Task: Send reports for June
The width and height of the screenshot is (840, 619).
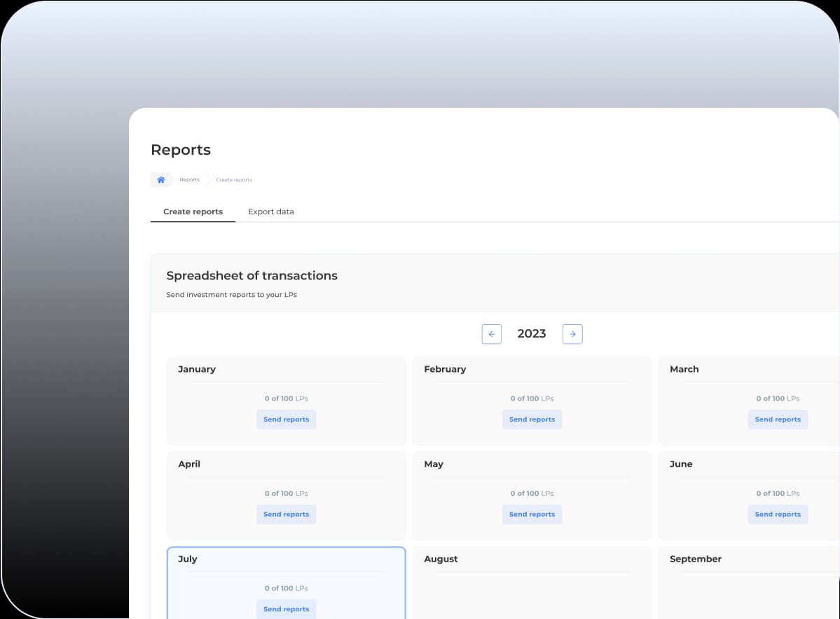Action: pyautogui.click(x=777, y=514)
